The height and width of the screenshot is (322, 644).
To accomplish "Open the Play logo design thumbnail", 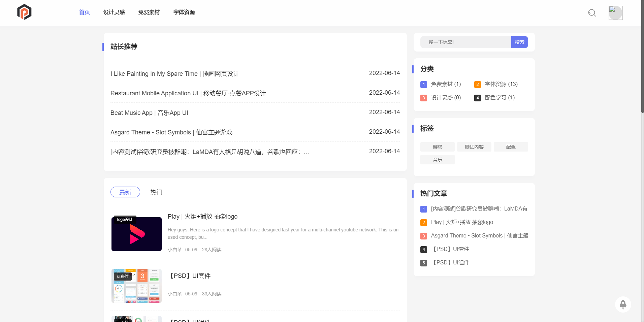I will (136, 234).
